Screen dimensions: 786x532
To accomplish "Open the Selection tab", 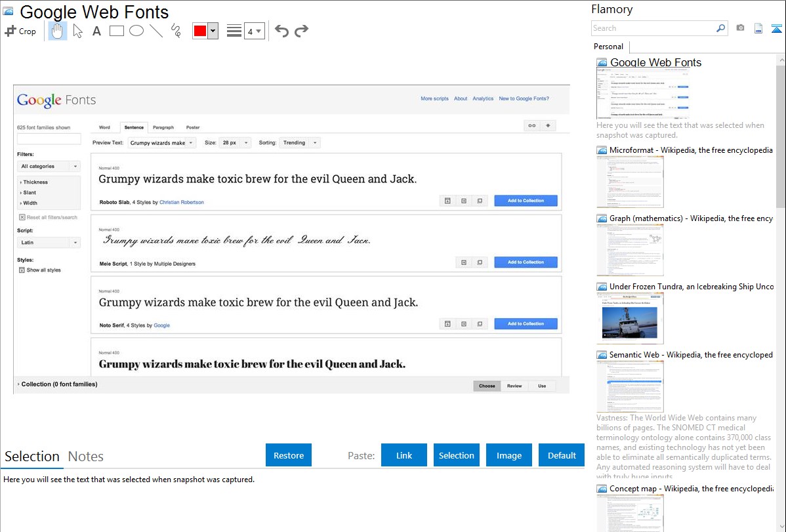I will point(32,457).
